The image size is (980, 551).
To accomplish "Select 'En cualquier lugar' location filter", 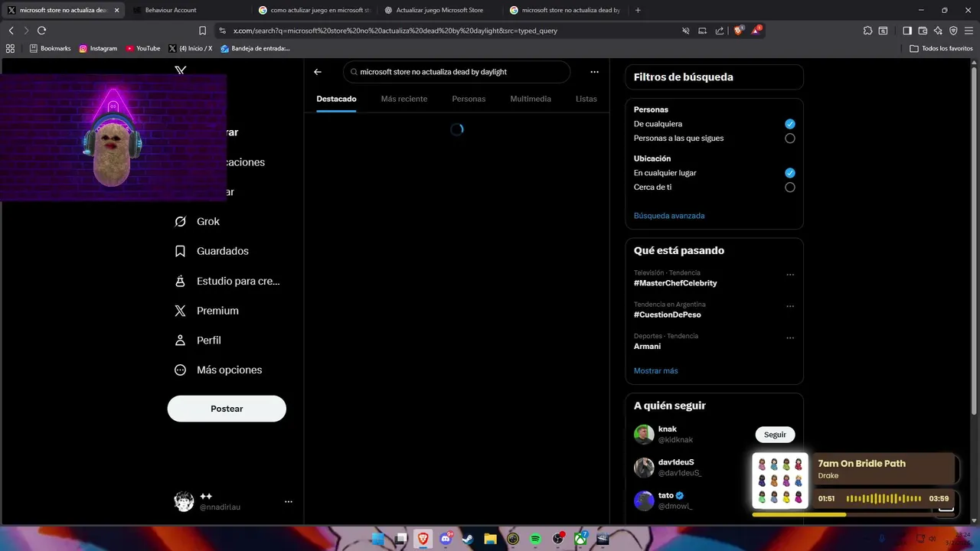I will (789, 173).
